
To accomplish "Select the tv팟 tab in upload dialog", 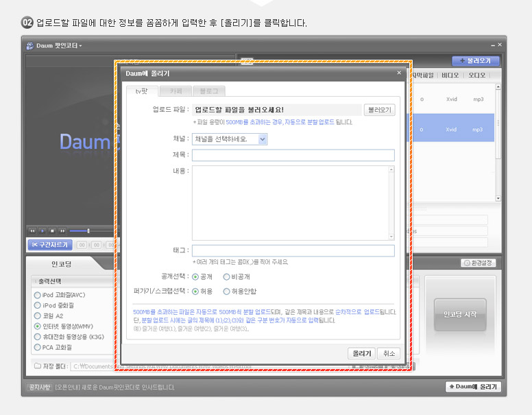I will pos(142,91).
